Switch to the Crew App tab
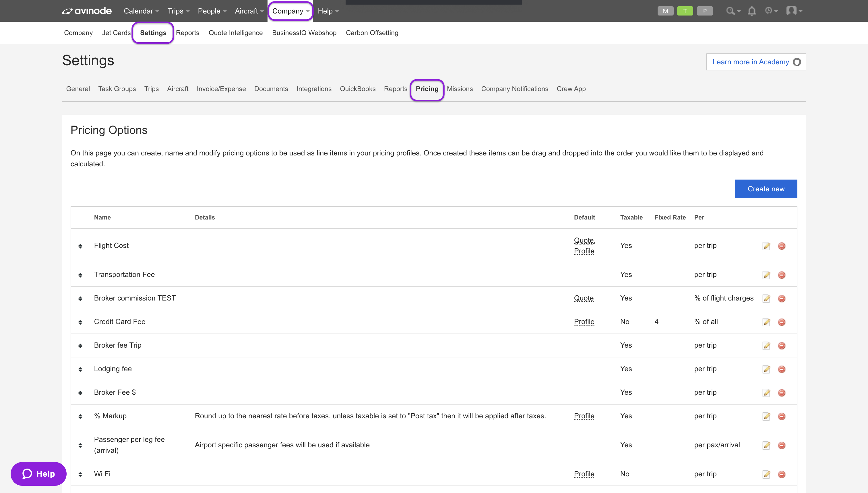Viewport: 868px width, 493px height. [571, 89]
